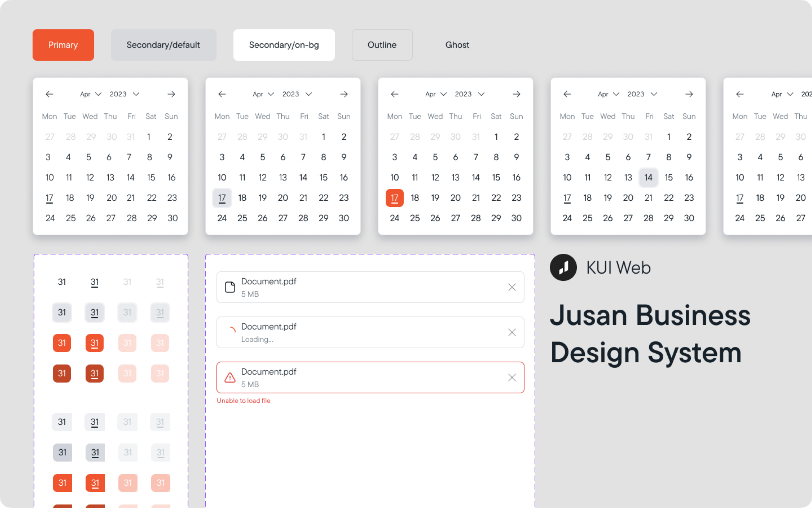Select the Outline button

(382, 45)
